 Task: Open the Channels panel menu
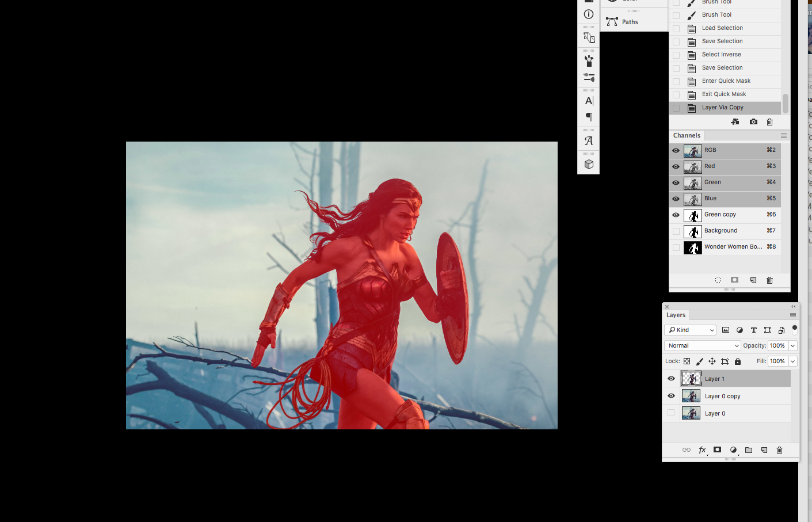click(x=784, y=136)
